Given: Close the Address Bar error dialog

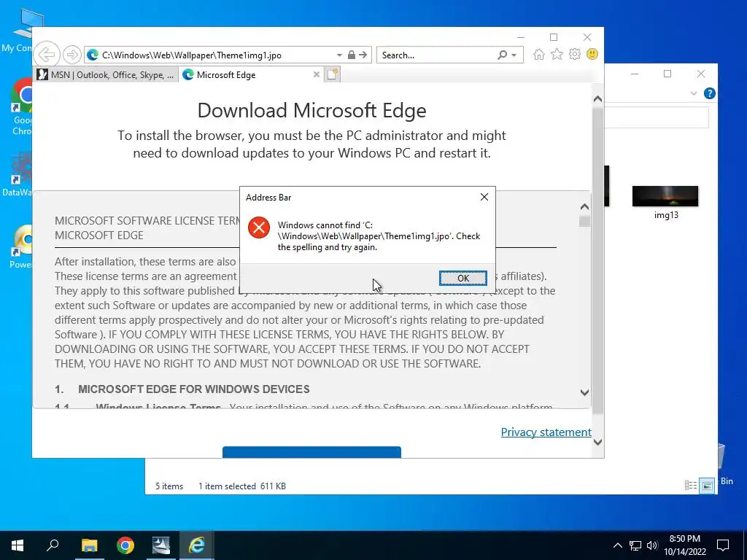Looking at the screenshot, I should [x=484, y=197].
